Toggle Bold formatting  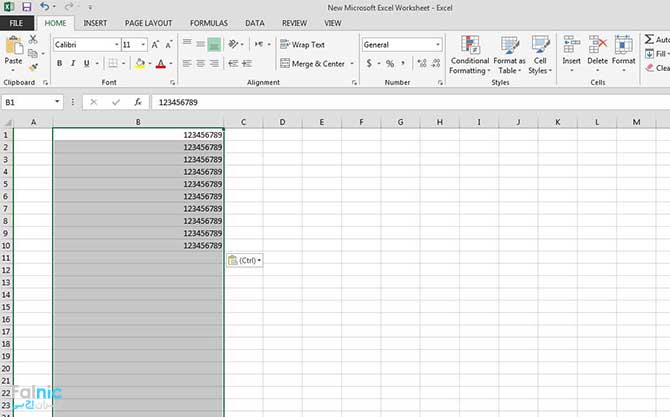[x=59, y=64]
